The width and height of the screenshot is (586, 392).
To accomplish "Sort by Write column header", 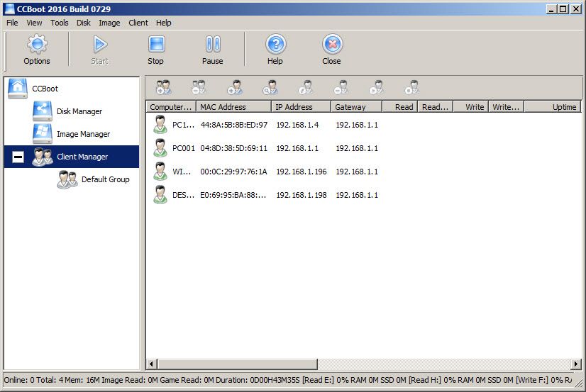I will click(x=470, y=107).
